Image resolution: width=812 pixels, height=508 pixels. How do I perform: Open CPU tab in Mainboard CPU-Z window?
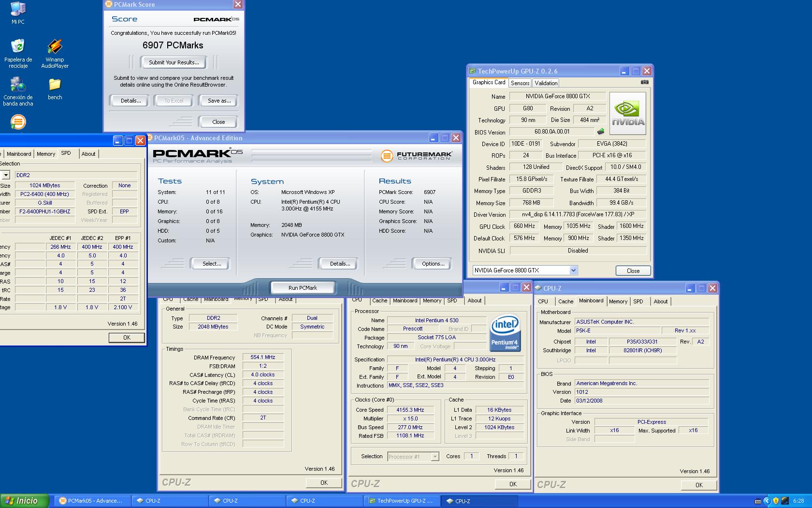pos(543,301)
